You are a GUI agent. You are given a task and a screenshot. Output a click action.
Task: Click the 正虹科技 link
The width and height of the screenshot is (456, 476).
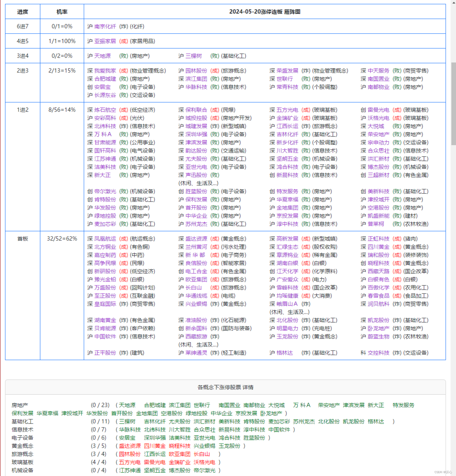click(378, 239)
